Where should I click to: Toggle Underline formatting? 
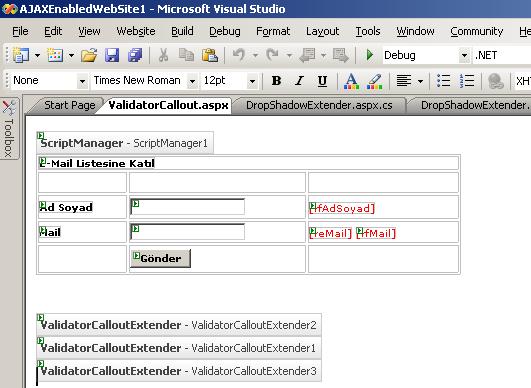(x=322, y=81)
